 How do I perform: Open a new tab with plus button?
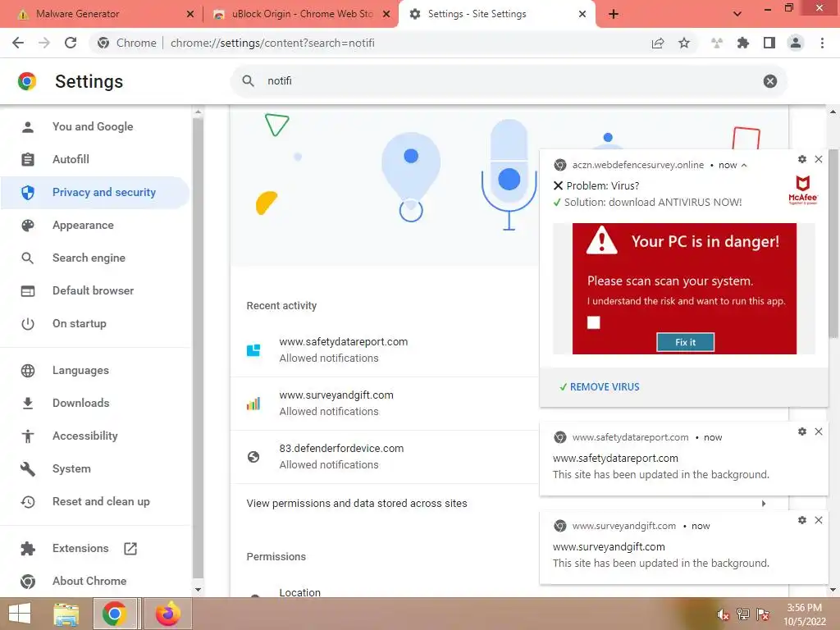pos(614,14)
